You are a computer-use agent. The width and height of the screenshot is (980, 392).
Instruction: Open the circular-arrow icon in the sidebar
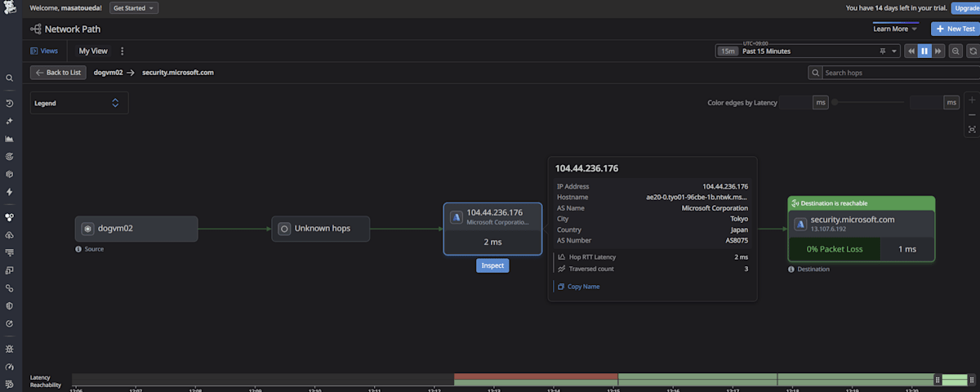point(10,323)
